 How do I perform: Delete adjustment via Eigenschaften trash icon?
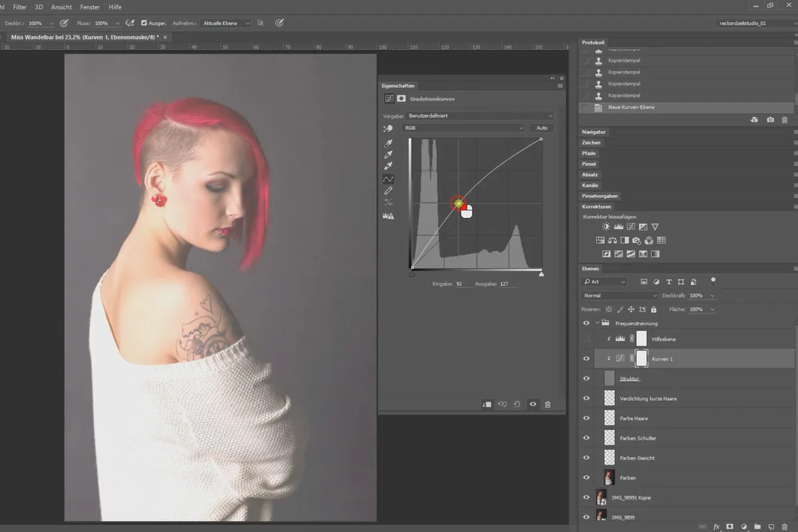tap(547, 404)
